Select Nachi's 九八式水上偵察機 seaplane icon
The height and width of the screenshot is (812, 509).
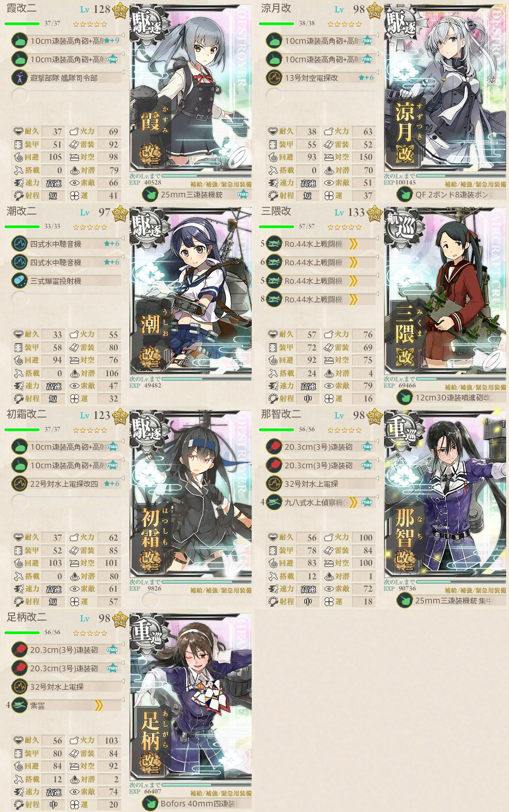274,502
